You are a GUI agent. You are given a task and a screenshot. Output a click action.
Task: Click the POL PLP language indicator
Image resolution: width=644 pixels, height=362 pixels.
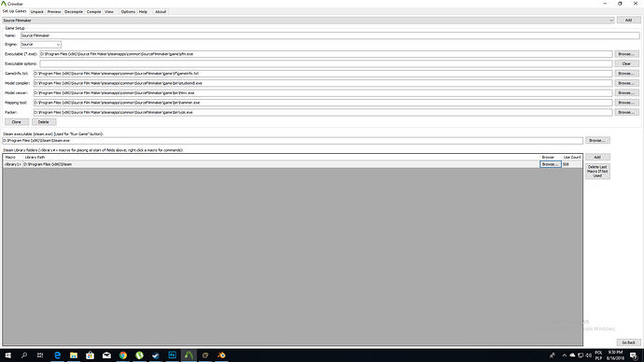click(598, 355)
